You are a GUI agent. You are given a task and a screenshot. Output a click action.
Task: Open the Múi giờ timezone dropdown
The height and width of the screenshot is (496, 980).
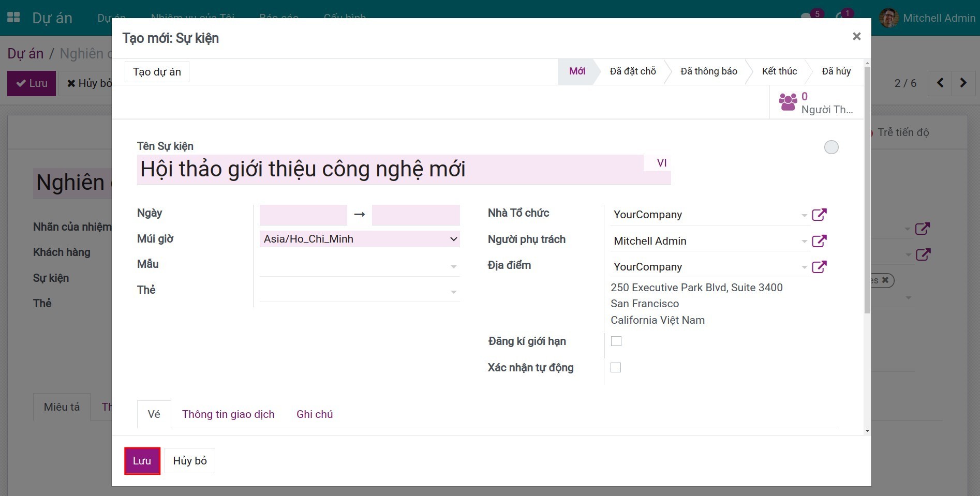coord(359,238)
